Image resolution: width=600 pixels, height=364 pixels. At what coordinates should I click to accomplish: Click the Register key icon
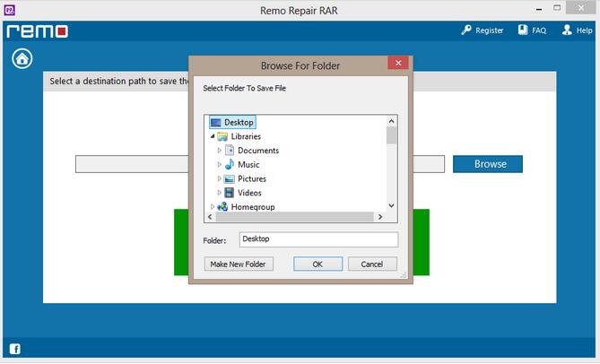465,30
